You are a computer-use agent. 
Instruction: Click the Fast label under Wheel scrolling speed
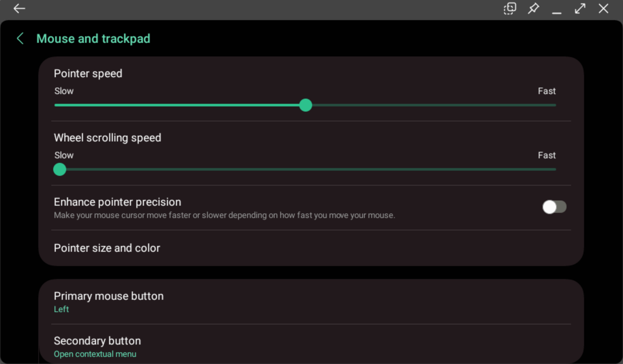click(x=546, y=155)
